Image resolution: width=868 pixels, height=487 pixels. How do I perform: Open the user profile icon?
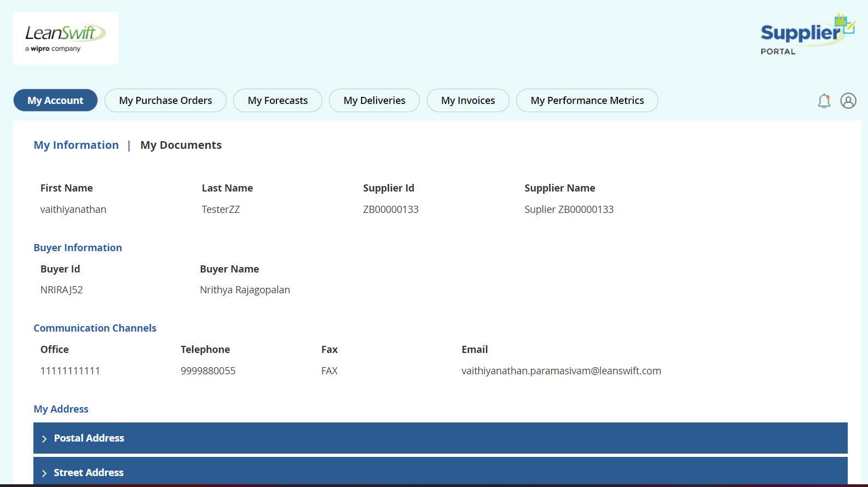click(848, 101)
